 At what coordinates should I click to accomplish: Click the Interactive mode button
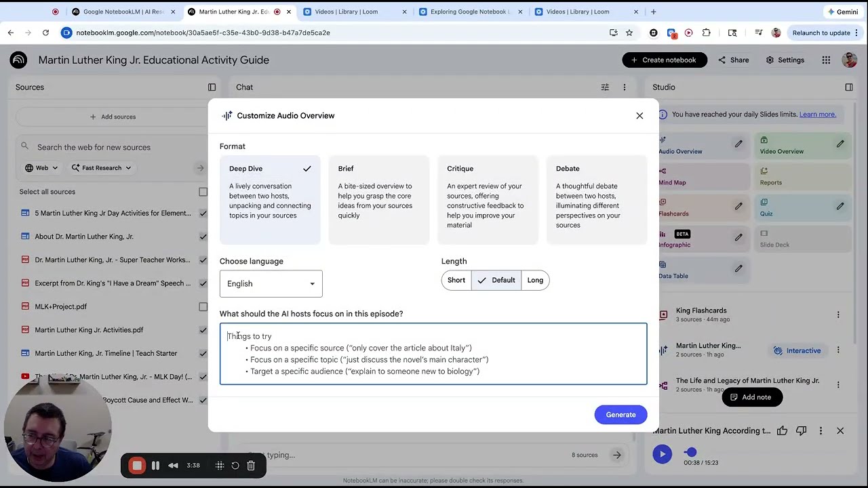pos(797,350)
